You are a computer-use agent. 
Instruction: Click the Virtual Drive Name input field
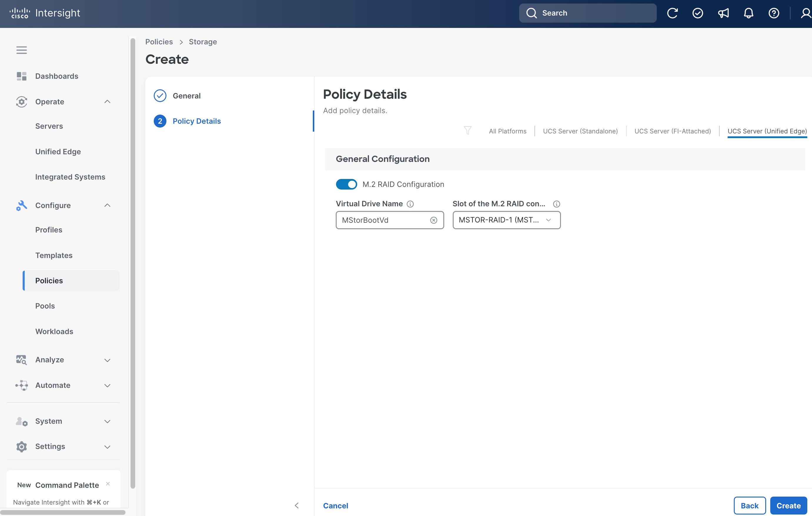pos(390,220)
